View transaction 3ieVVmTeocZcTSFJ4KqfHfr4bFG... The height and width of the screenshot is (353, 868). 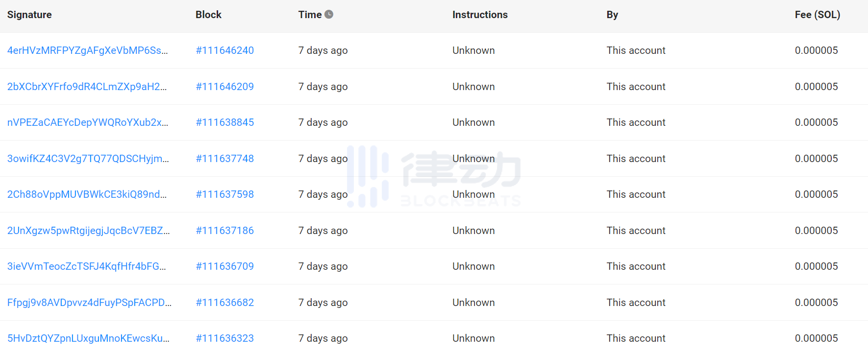click(87, 266)
